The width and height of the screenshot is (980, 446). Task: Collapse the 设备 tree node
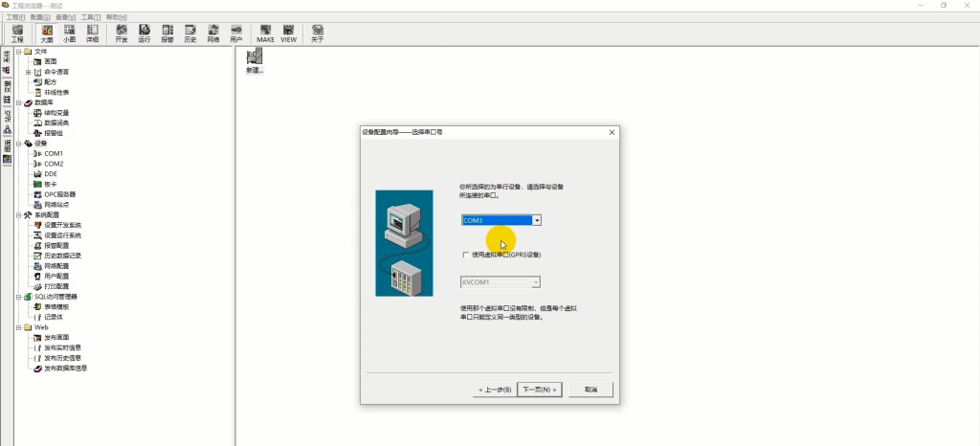tap(18, 144)
